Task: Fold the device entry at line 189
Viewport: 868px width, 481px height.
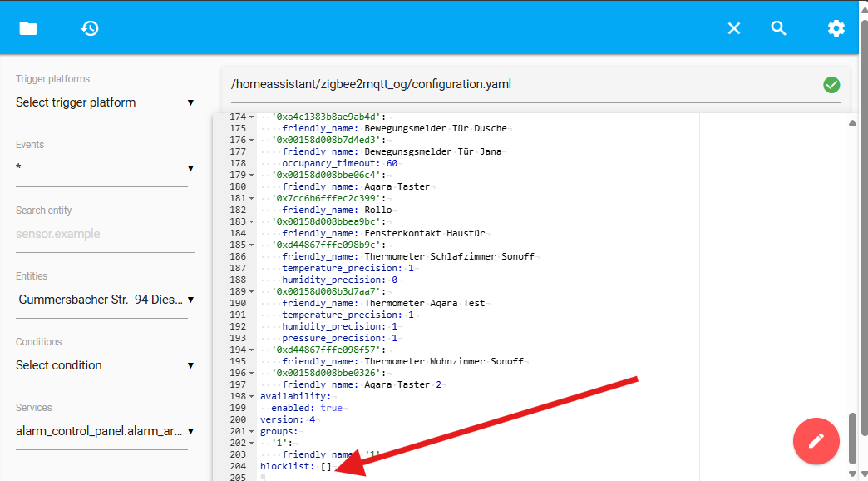Action: pyautogui.click(x=253, y=292)
